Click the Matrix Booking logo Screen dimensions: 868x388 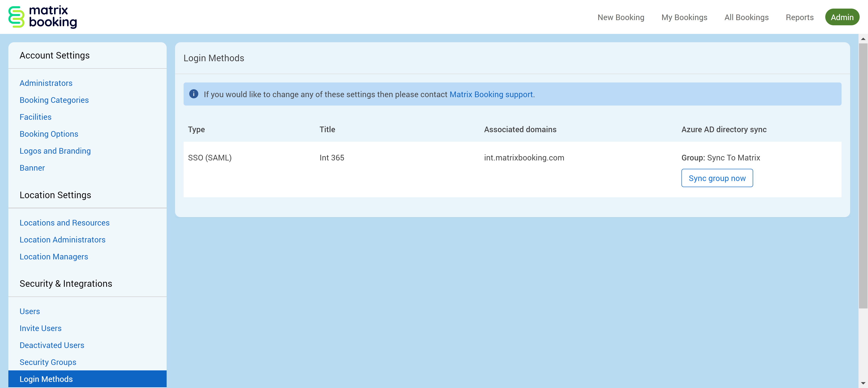point(43,17)
